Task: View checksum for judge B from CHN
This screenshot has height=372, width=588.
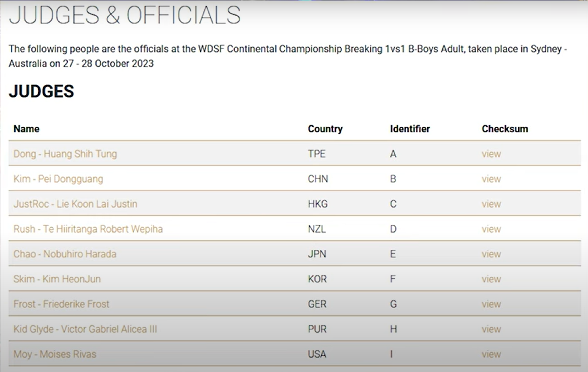Action: [491, 179]
